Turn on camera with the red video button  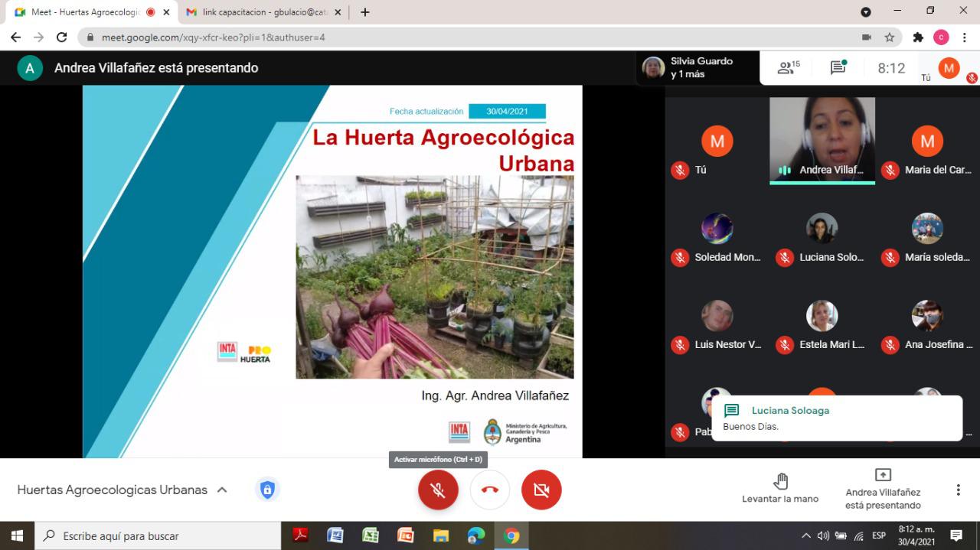tap(541, 490)
